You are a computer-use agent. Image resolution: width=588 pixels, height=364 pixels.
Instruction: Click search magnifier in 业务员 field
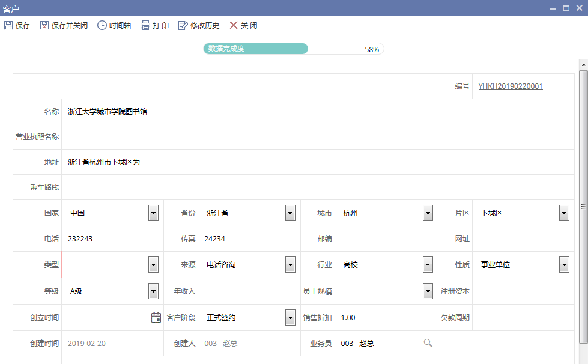point(428,343)
